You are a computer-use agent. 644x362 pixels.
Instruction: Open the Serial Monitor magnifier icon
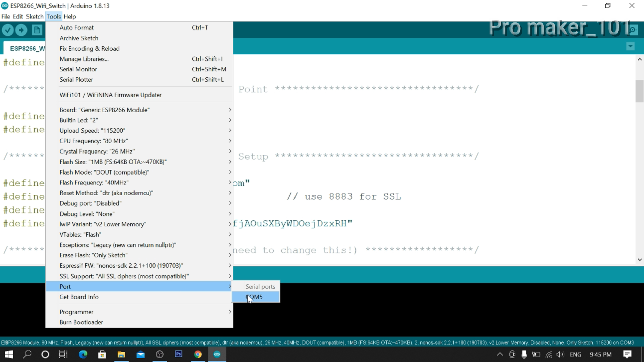click(x=633, y=29)
